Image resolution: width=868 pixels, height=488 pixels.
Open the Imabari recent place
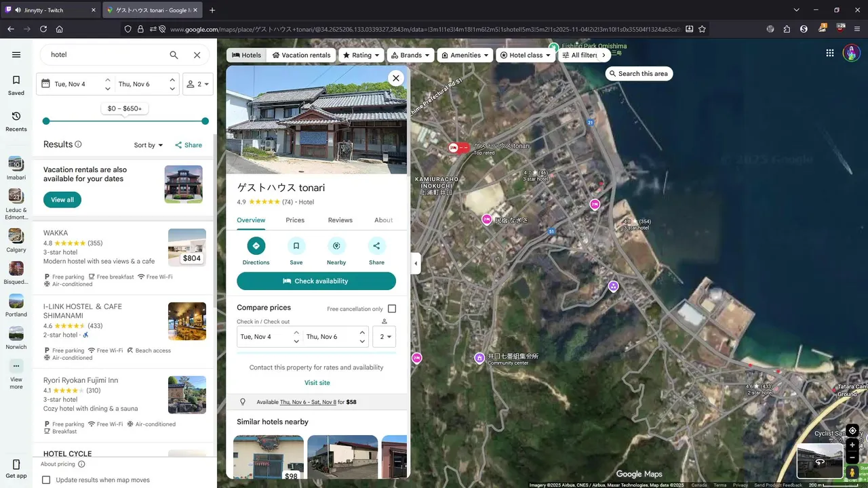coord(16,169)
